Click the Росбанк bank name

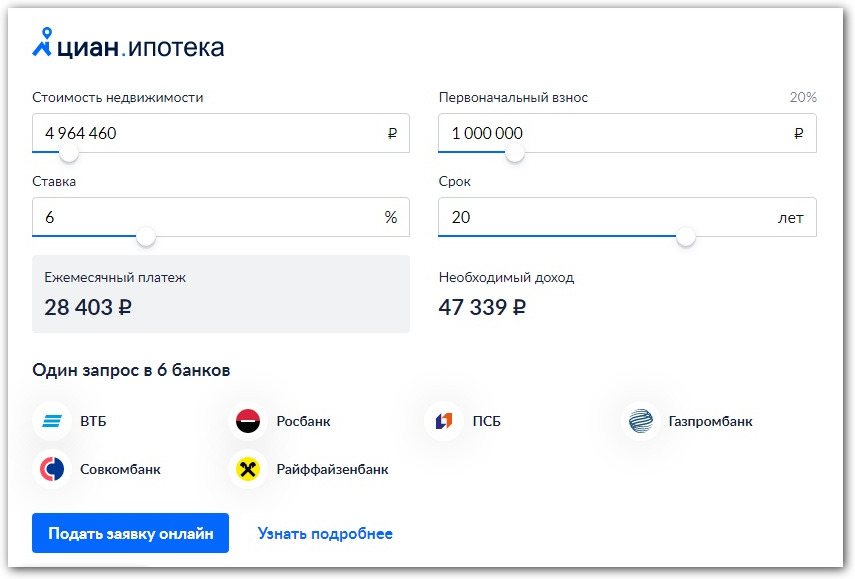[303, 421]
